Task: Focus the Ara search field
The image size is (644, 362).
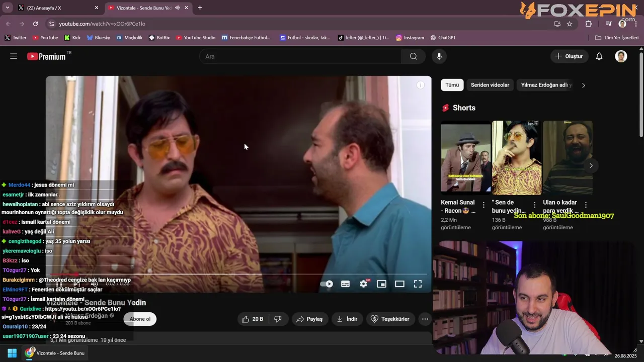Action: [300, 56]
